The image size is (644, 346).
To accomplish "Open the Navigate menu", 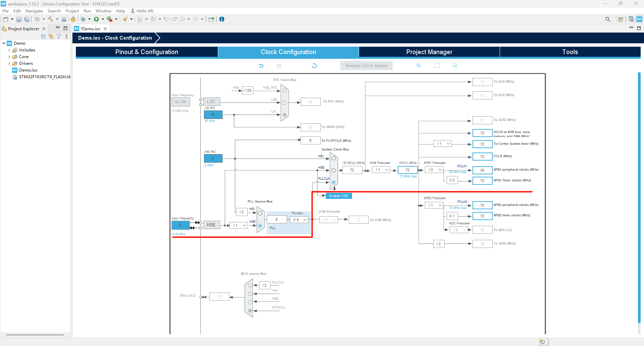I will coord(34,11).
